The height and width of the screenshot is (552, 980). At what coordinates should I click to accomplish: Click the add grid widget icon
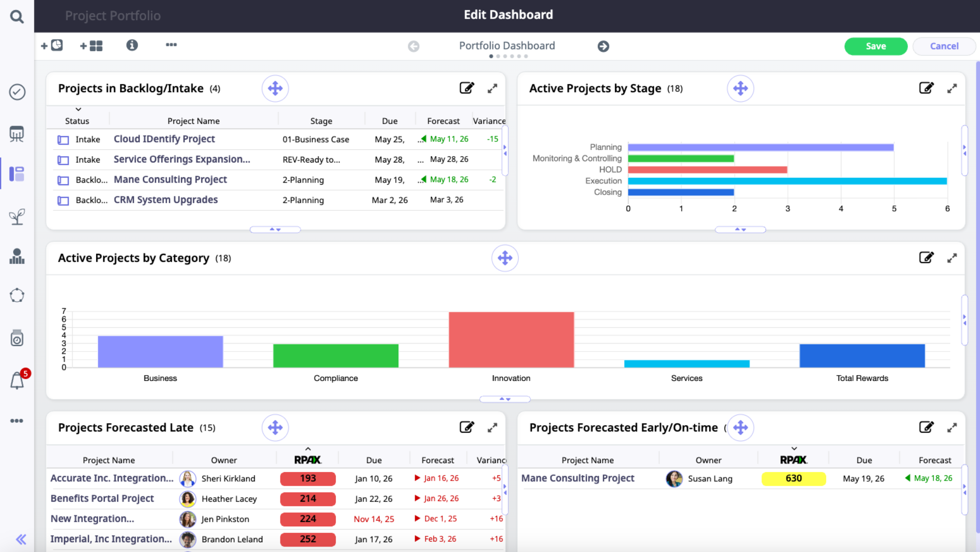(91, 46)
